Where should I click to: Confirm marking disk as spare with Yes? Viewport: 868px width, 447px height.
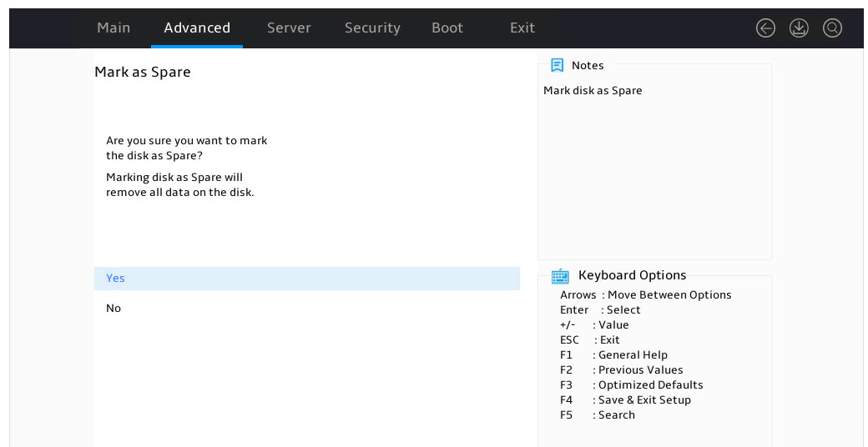(306, 279)
